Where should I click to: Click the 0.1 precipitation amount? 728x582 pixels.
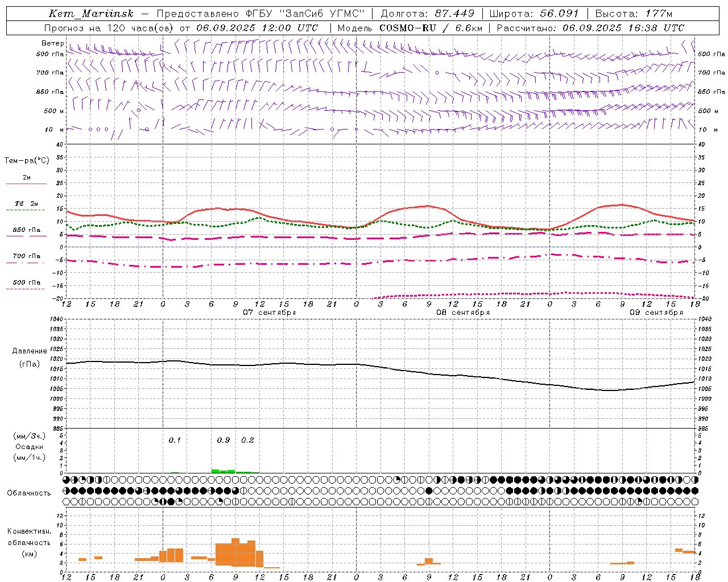[x=175, y=440]
